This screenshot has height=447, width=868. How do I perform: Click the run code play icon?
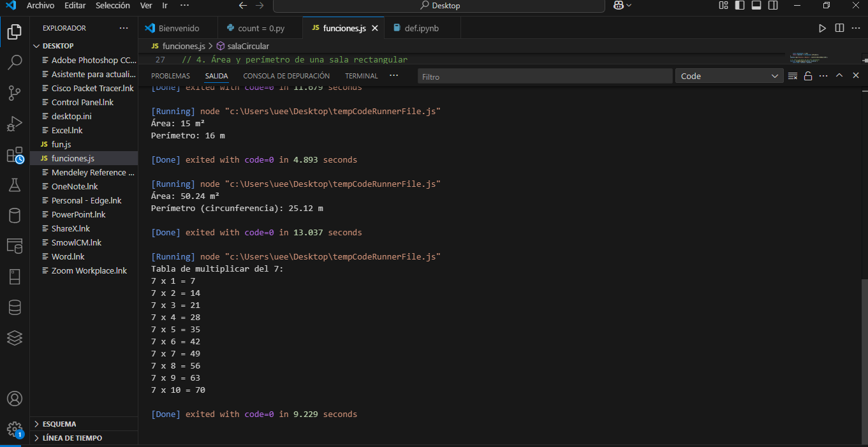pyautogui.click(x=822, y=28)
